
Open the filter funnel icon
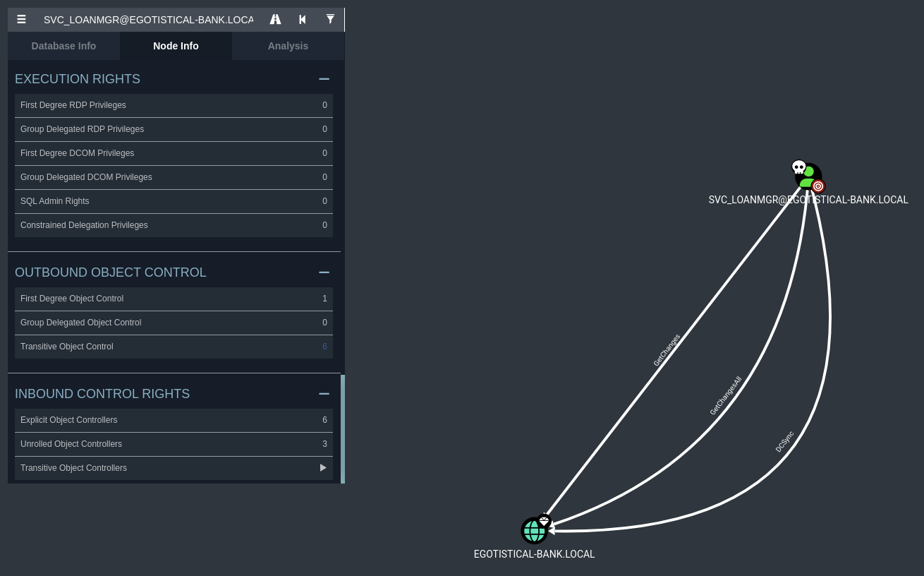(330, 20)
